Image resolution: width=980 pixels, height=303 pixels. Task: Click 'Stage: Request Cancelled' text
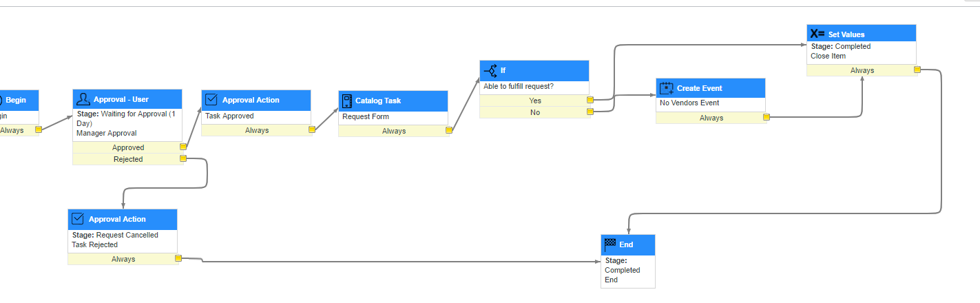click(115, 235)
